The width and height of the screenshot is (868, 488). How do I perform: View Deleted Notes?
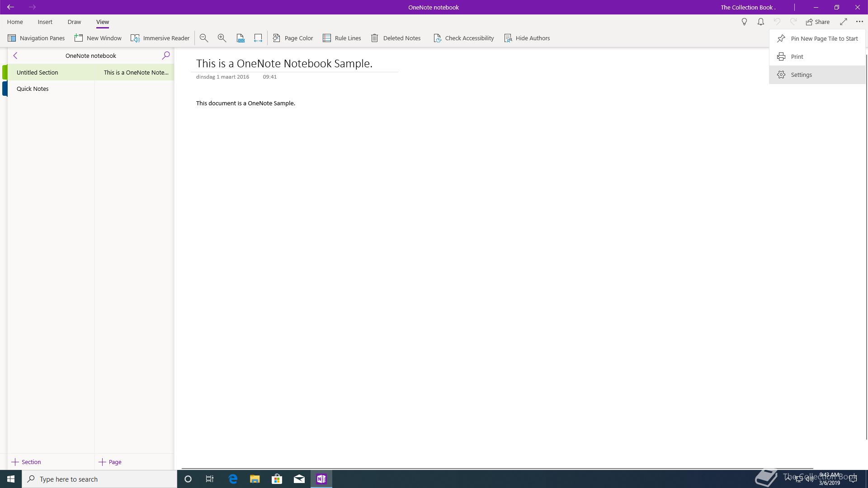click(396, 38)
